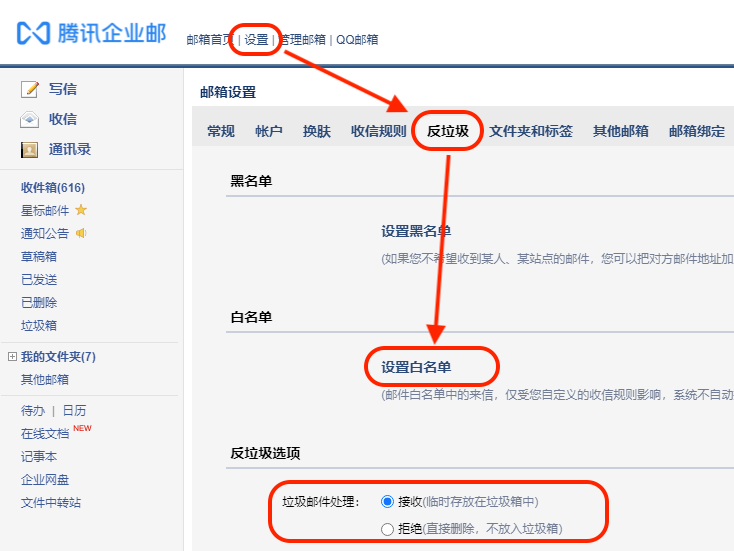The width and height of the screenshot is (734, 551).
Task: Click the Tencent Exmail logo
Action: 91,33
